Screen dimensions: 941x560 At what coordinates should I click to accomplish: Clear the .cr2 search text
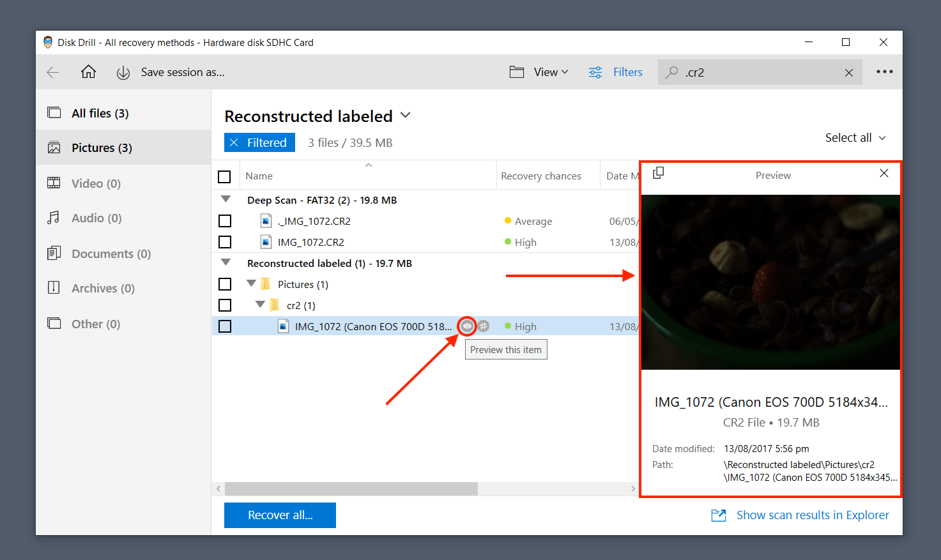pos(849,73)
